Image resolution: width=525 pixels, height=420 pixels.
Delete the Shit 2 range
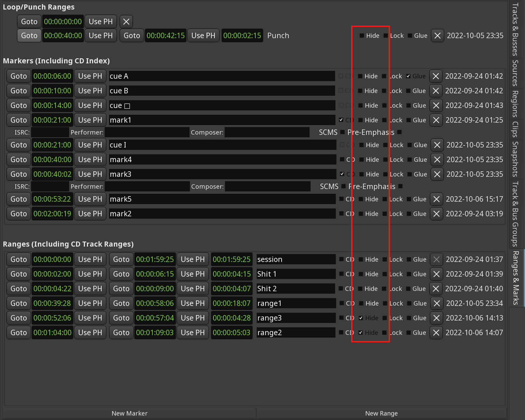point(436,289)
